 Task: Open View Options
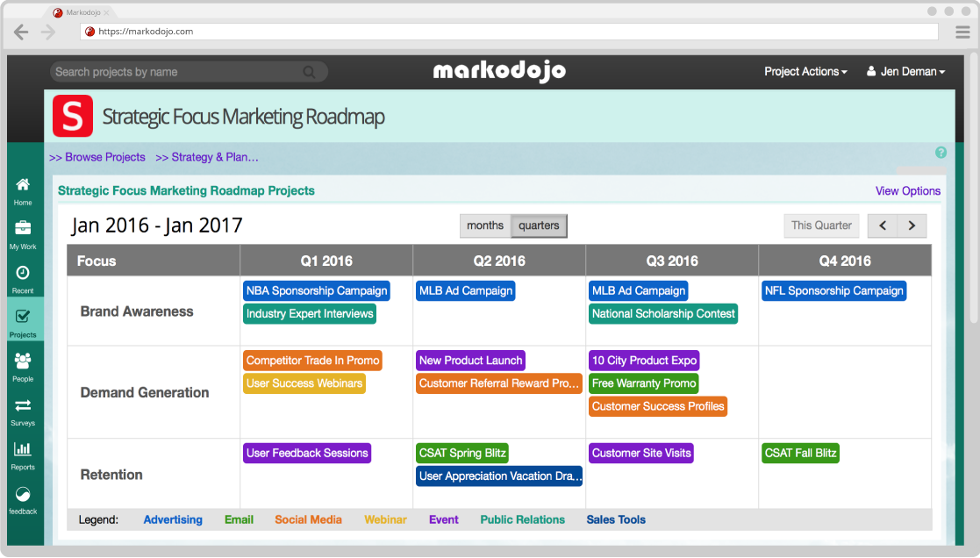[907, 191]
